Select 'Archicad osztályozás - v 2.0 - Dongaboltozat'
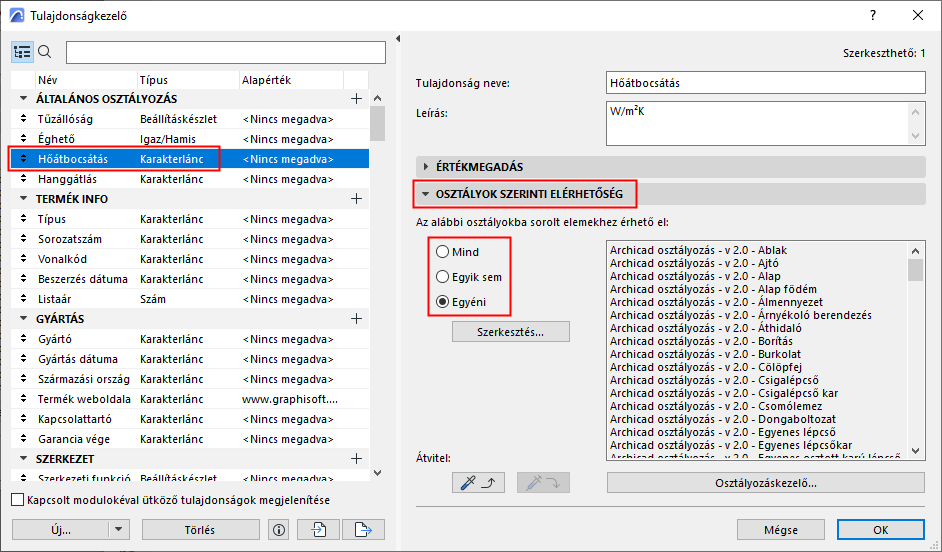Viewport: 942px width, 552px height. click(x=723, y=419)
